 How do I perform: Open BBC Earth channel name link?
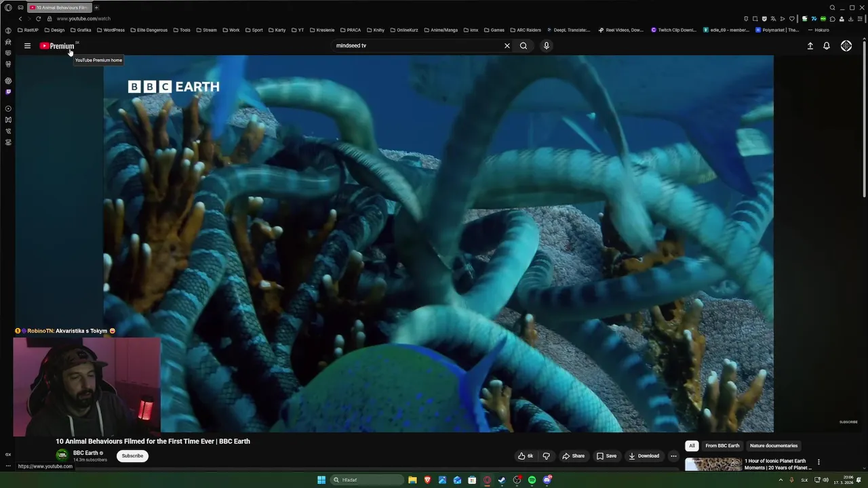pyautogui.click(x=85, y=453)
